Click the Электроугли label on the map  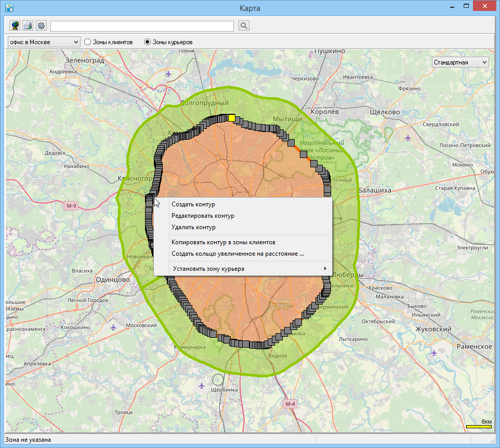pos(472,248)
